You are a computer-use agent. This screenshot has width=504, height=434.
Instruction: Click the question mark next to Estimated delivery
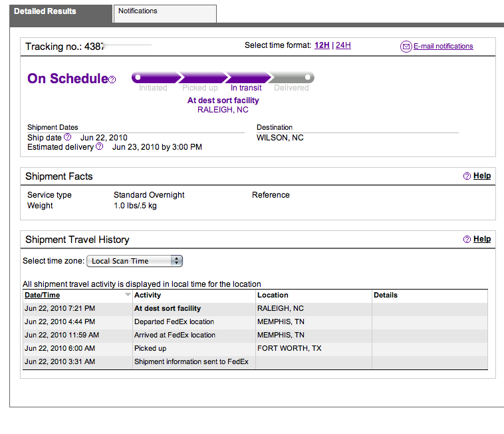100,146
